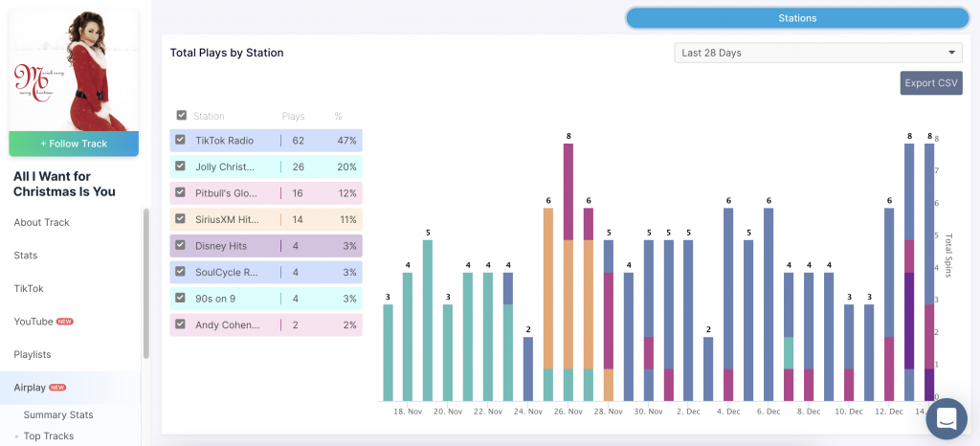This screenshot has width=980, height=446.
Task: Click the All I Want for Christmas title
Action: click(64, 184)
